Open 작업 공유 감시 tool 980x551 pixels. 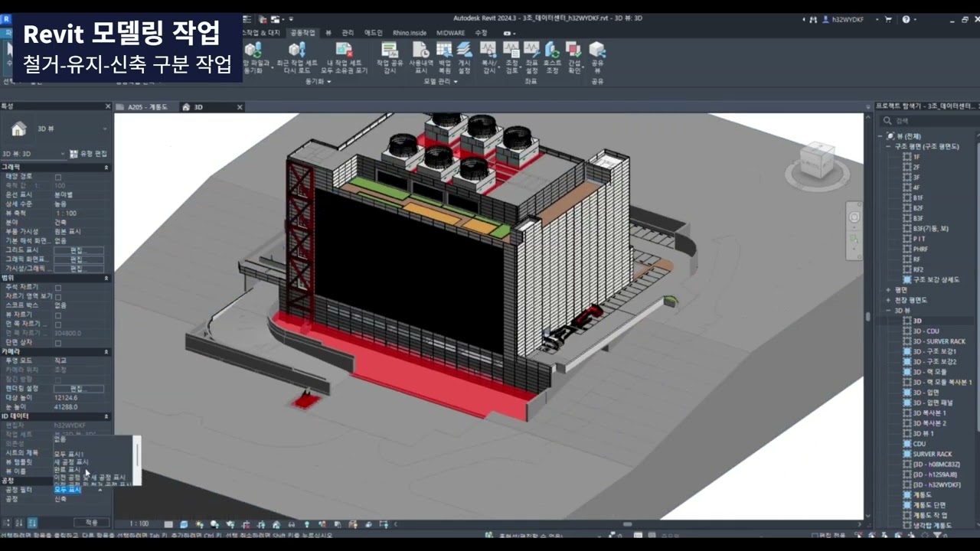click(x=390, y=51)
